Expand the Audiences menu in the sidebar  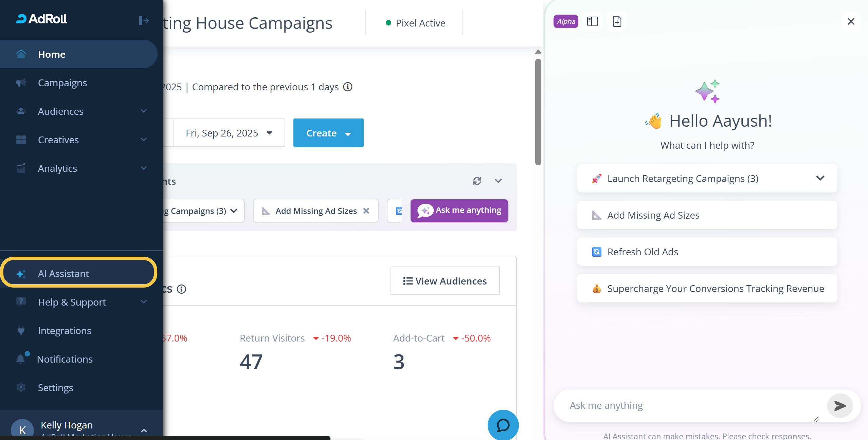click(x=144, y=111)
